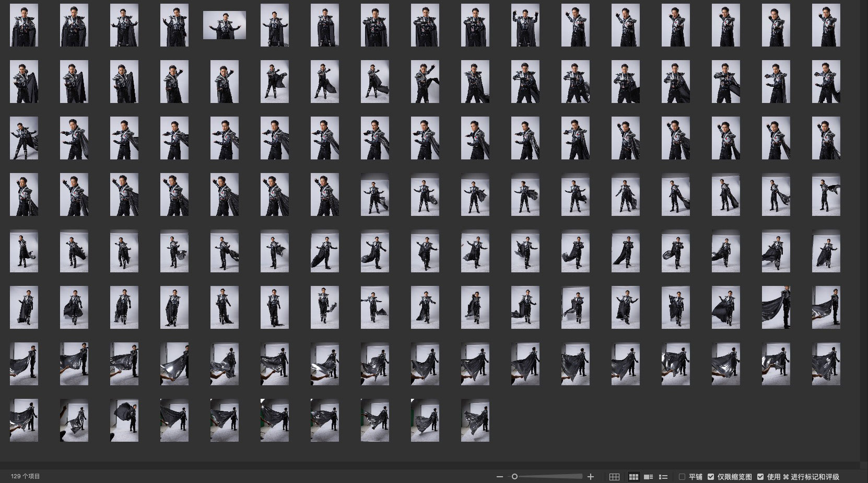
Task: Select the last thumbnail in the sixth row
Action: pos(826,307)
